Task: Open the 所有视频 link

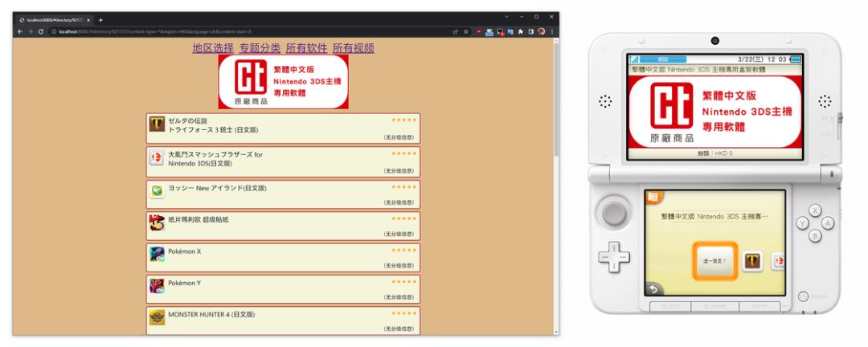Action: pos(353,48)
